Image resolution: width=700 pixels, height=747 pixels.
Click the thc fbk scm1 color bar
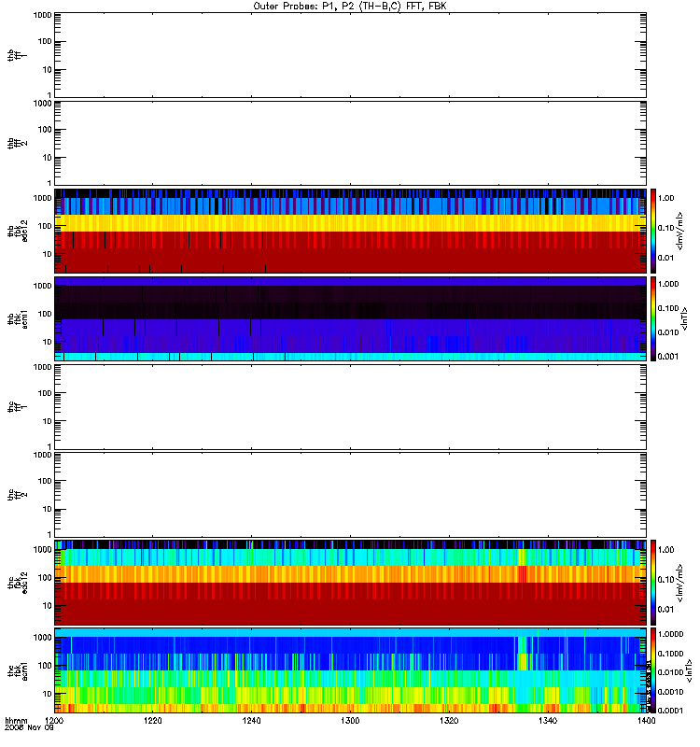tap(653, 670)
